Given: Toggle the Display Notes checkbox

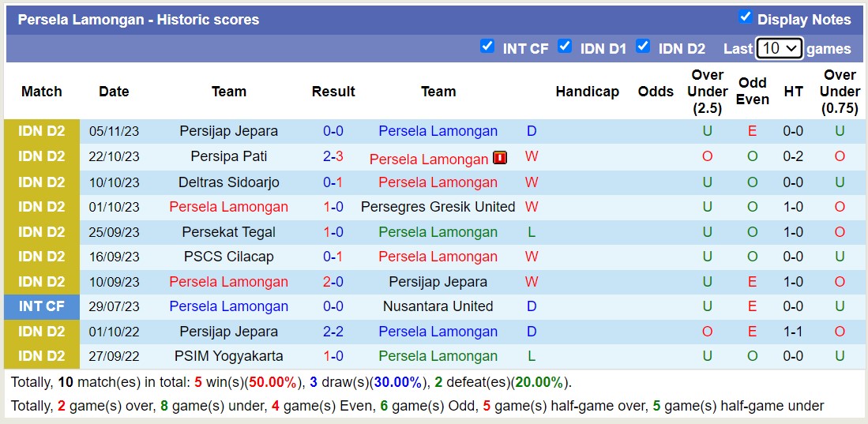Looking at the screenshot, I should [x=745, y=17].
